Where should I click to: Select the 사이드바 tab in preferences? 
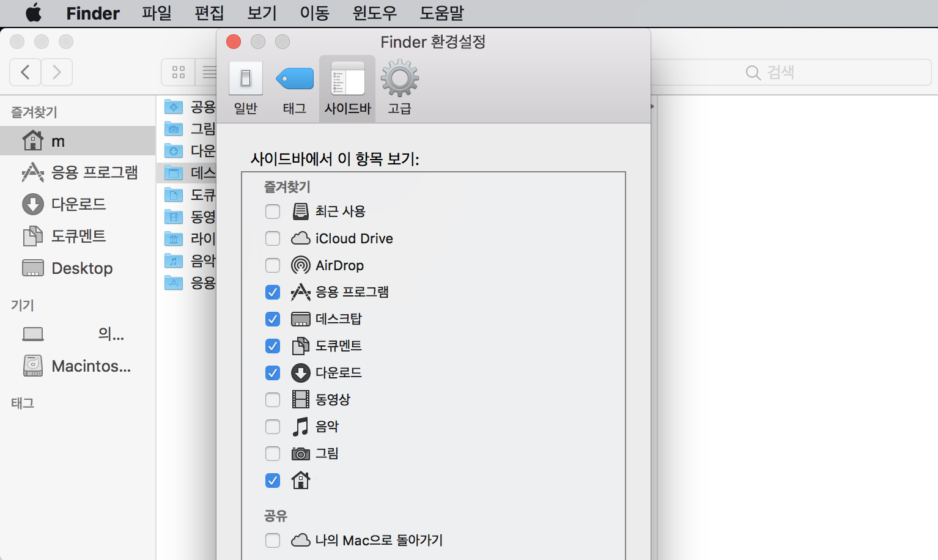point(347,88)
